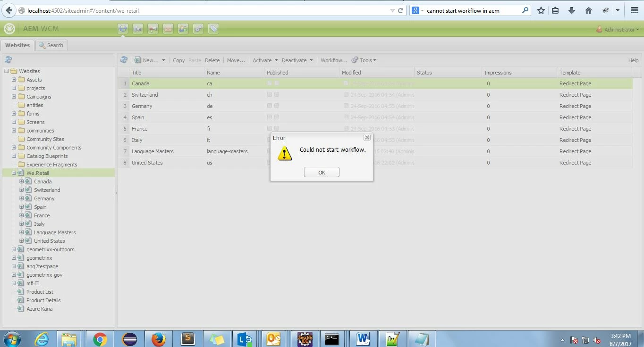
Task: Click 'language-masters' name cell
Action: [x=227, y=151]
